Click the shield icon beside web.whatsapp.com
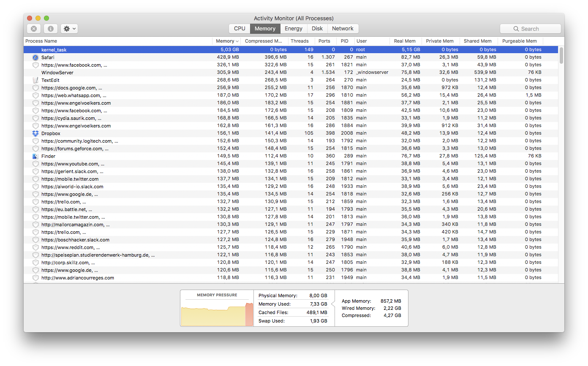This screenshot has width=588, height=366. (x=35, y=95)
